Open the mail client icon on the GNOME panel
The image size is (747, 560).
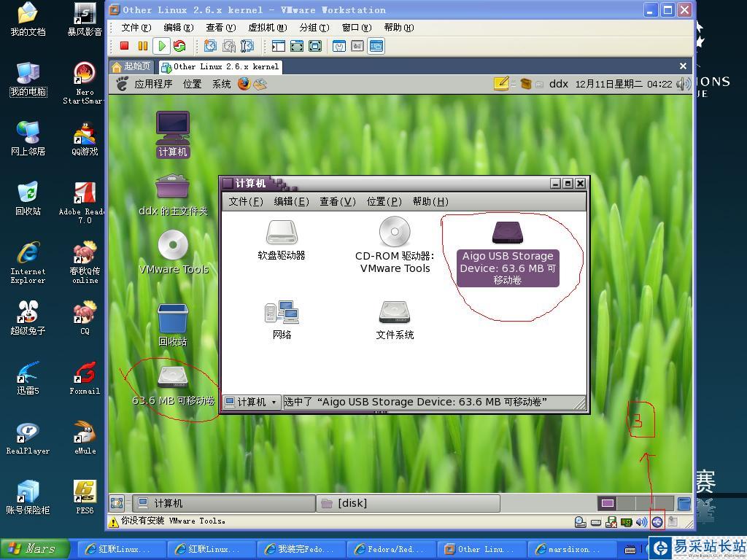[260, 85]
